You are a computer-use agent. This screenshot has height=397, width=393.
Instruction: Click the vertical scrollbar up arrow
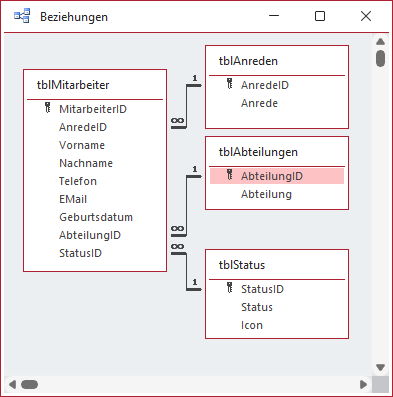point(380,42)
